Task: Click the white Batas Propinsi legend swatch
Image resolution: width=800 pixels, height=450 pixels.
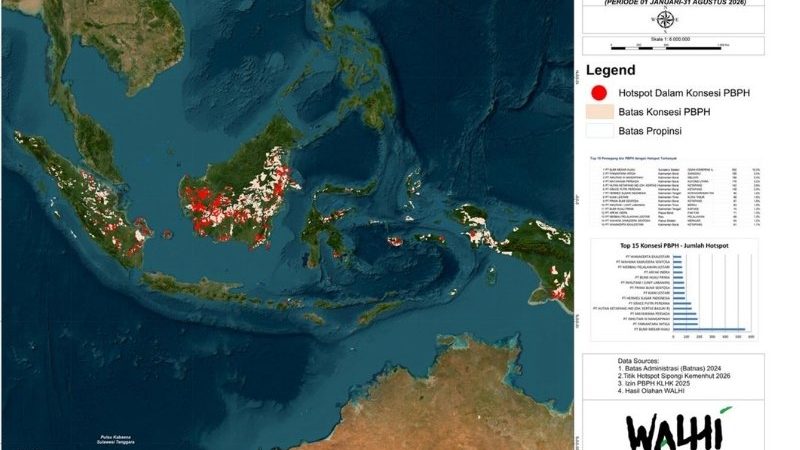Action: pyautogui.click(x=600, y=131)
